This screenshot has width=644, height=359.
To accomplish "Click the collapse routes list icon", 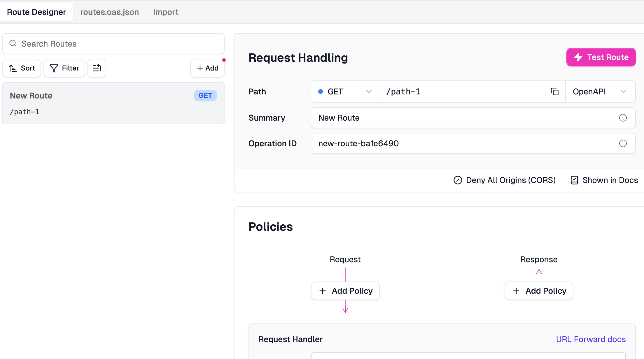I will tap(97, 68).
